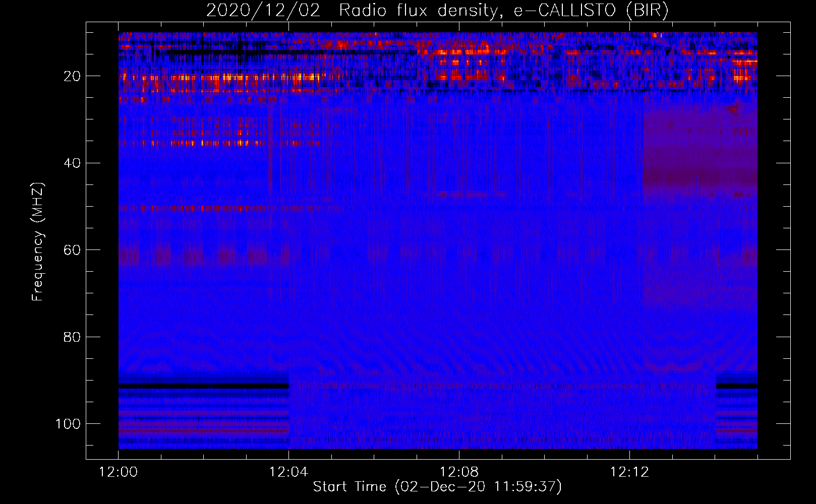
Task: Click the '12:00' time tick label
Action: pyautogui.click(x=119, y=472)
